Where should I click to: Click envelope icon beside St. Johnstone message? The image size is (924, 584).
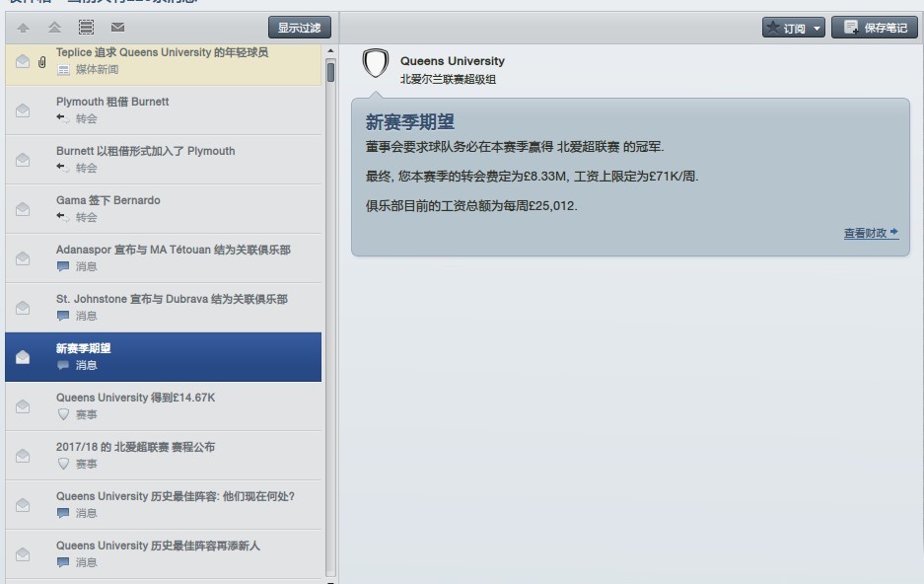click(x=23, y=308)
